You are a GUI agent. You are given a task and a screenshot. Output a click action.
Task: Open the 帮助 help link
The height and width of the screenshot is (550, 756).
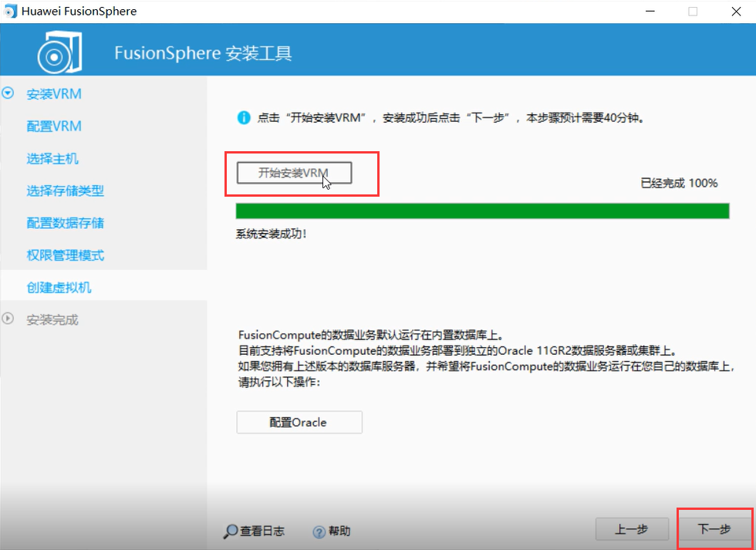pos(339,531)
